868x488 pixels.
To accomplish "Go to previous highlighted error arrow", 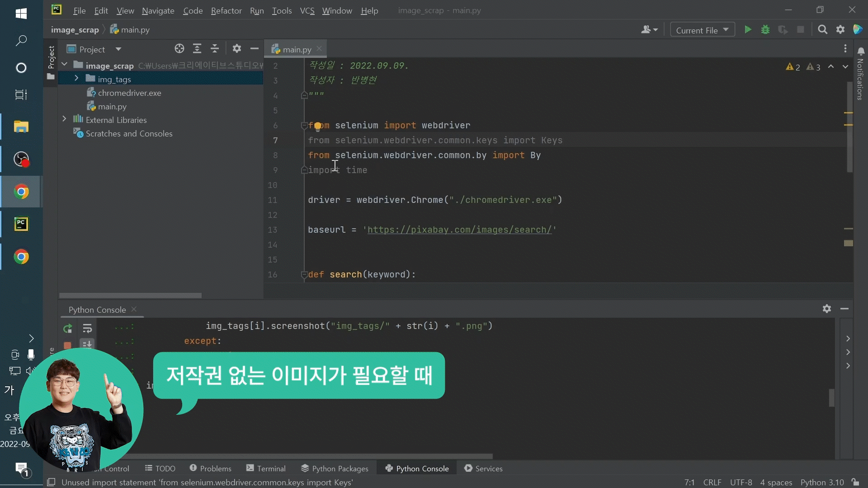I will coord(831,66).
